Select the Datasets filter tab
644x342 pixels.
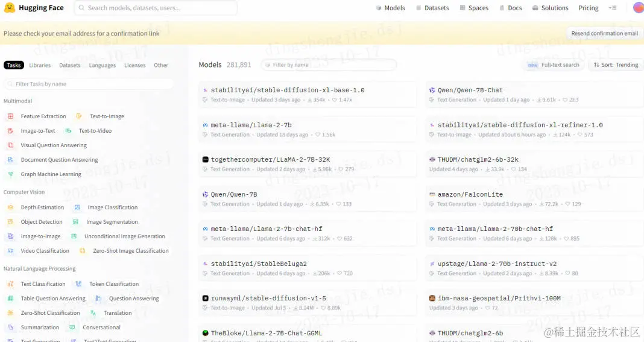point(70,65)
